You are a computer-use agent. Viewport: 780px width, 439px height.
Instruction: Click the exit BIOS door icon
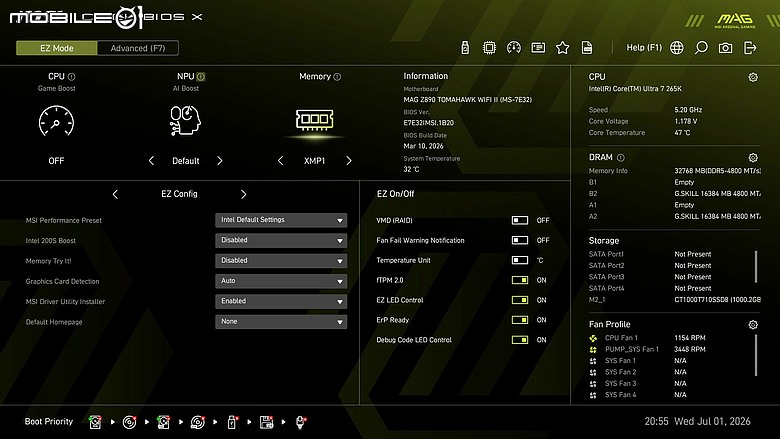point(750,48)
